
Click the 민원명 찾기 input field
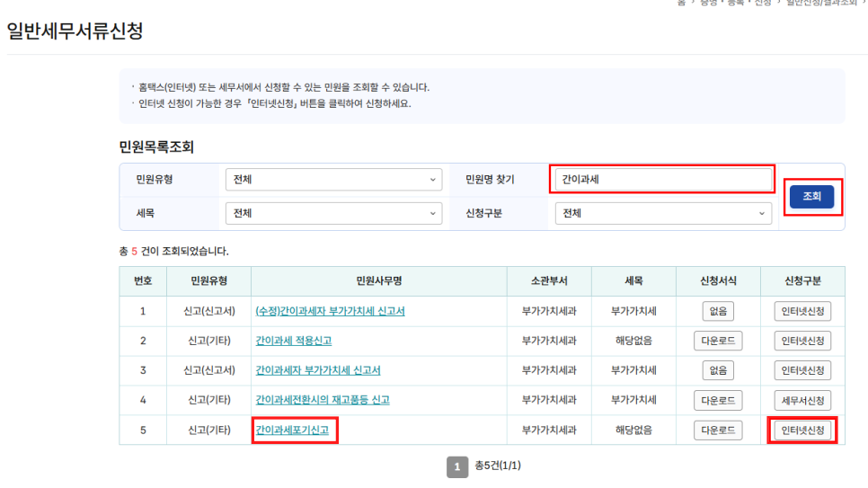(x=663, y=180)
